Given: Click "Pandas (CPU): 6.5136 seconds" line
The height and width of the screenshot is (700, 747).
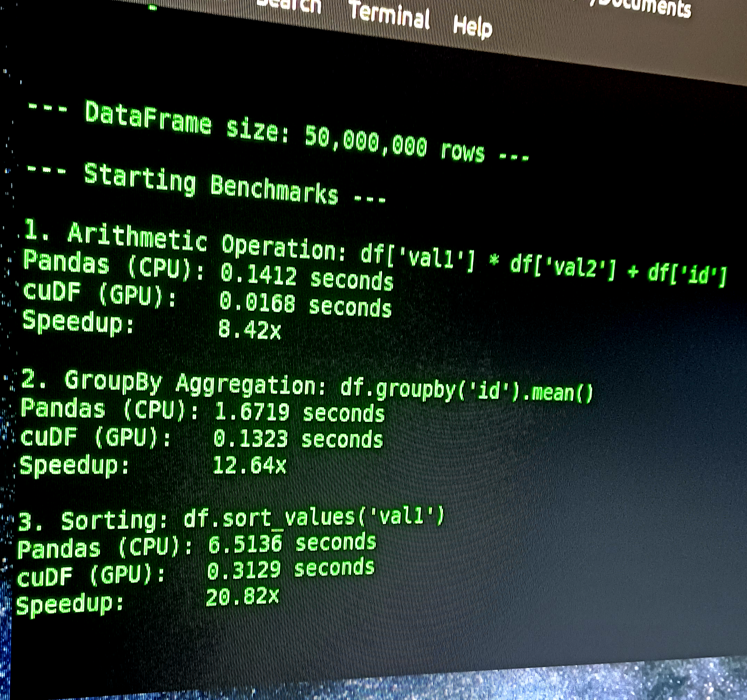Looking at the screenshot, I should tap(196, 546).
